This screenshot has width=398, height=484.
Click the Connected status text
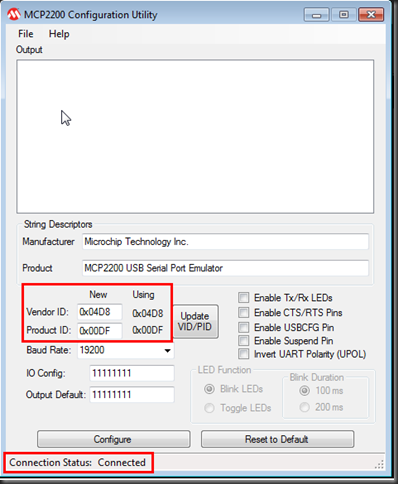click(x=122, y=463)
